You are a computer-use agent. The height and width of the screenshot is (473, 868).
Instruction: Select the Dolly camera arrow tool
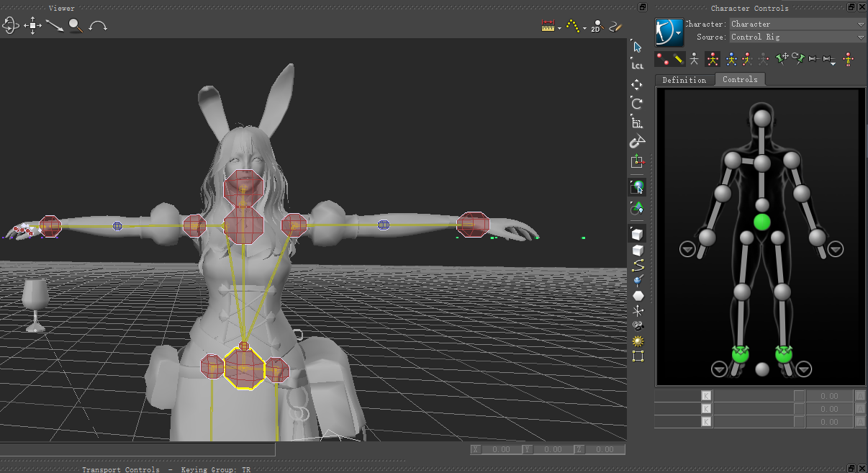[55, 26]
